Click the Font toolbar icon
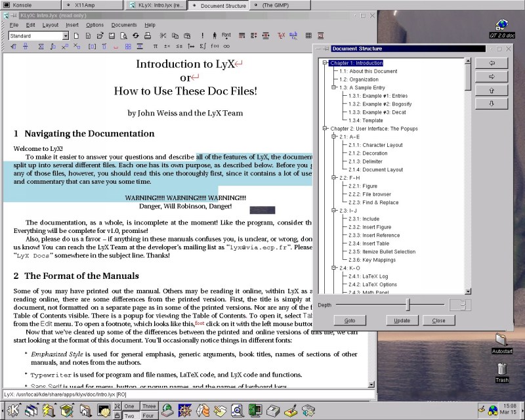Viewport: 525px width, 420px height. [226, 35]
